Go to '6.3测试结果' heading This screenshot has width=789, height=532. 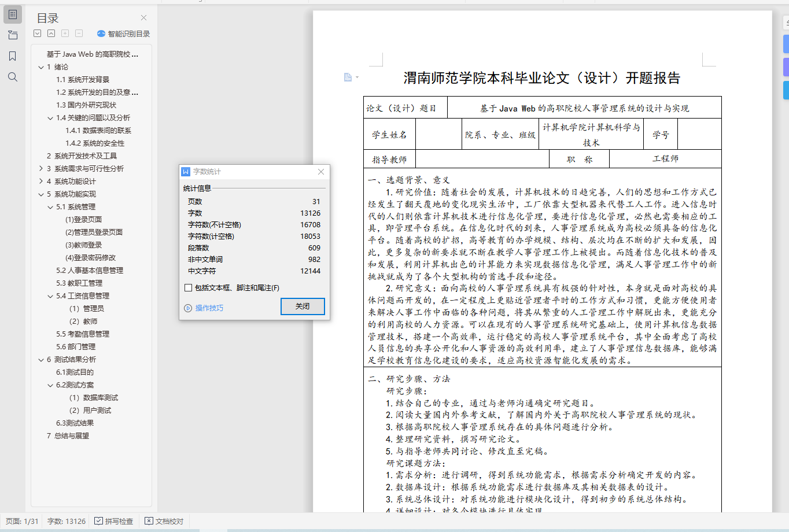pos(75,423)
